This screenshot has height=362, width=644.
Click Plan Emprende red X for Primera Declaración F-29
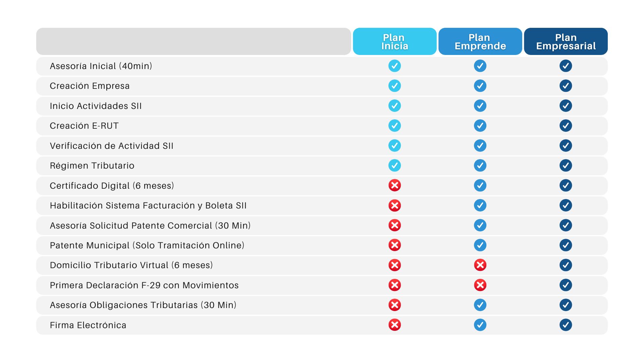pos(480,285)
